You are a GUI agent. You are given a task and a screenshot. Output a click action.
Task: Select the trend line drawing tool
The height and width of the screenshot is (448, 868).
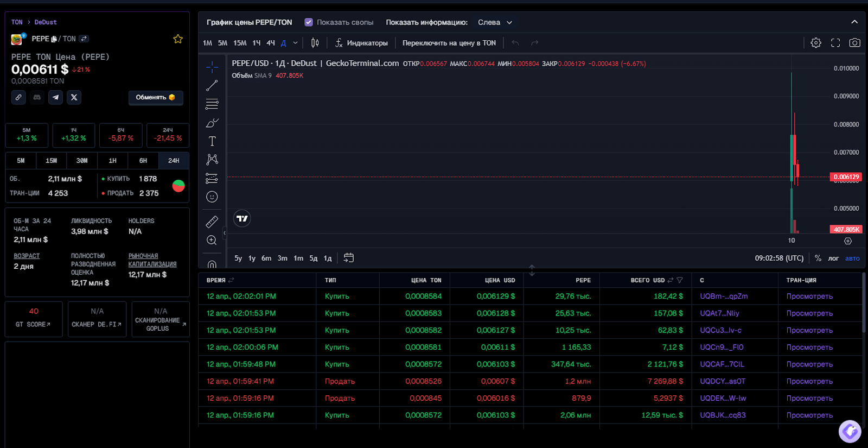pyautogui.click(x=212, y=86)
